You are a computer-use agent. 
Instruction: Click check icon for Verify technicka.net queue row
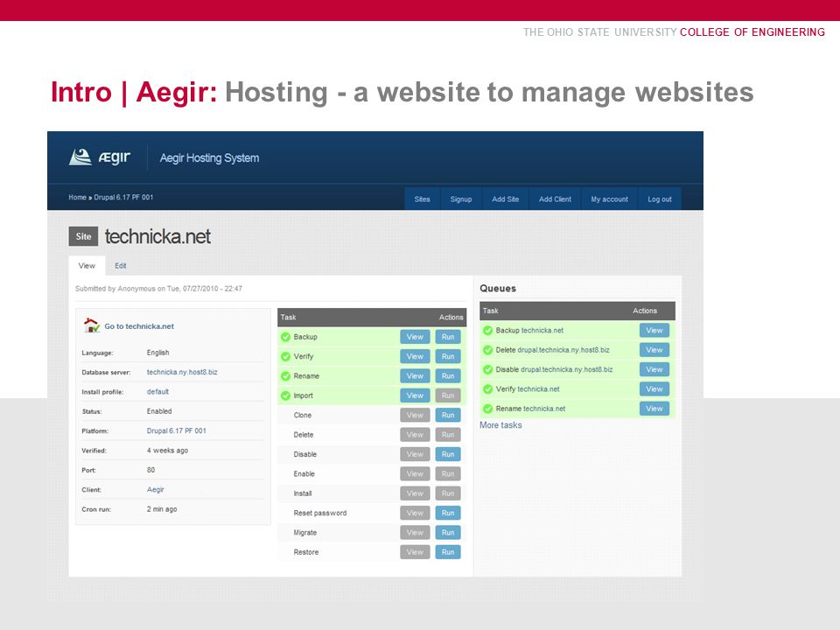coord(487,388)
